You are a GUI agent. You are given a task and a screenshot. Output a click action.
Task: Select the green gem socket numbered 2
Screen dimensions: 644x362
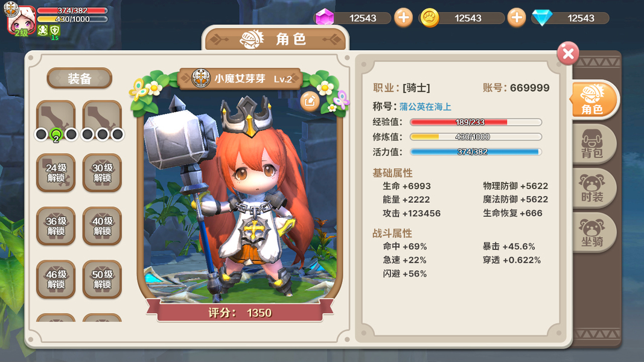point(56,134)
